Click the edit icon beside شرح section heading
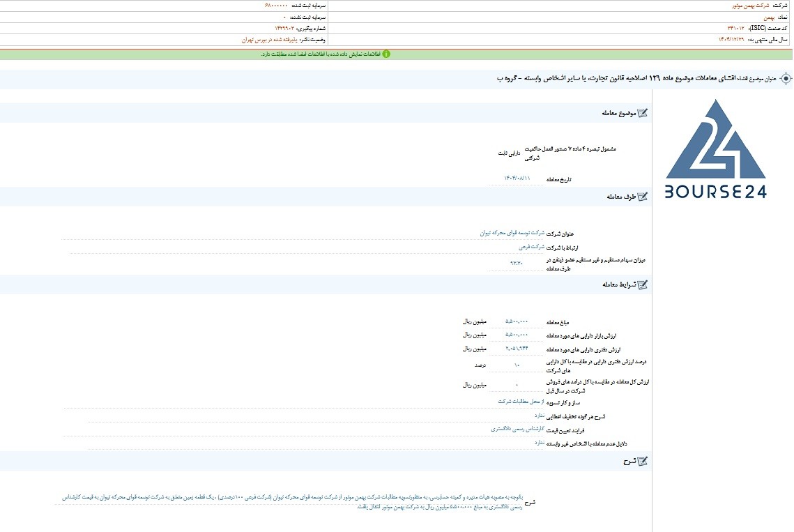 (643, 461)
